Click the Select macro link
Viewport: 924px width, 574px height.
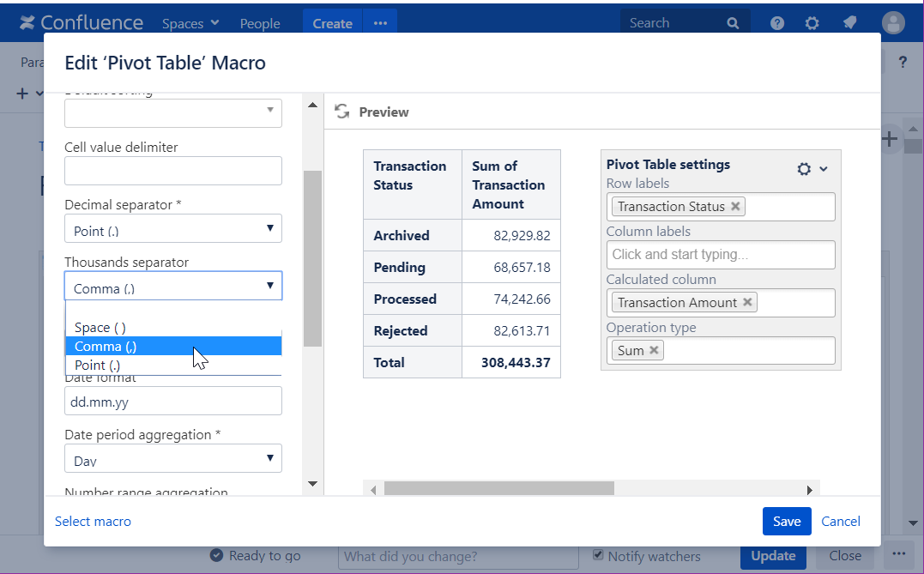tap(93, 521)
